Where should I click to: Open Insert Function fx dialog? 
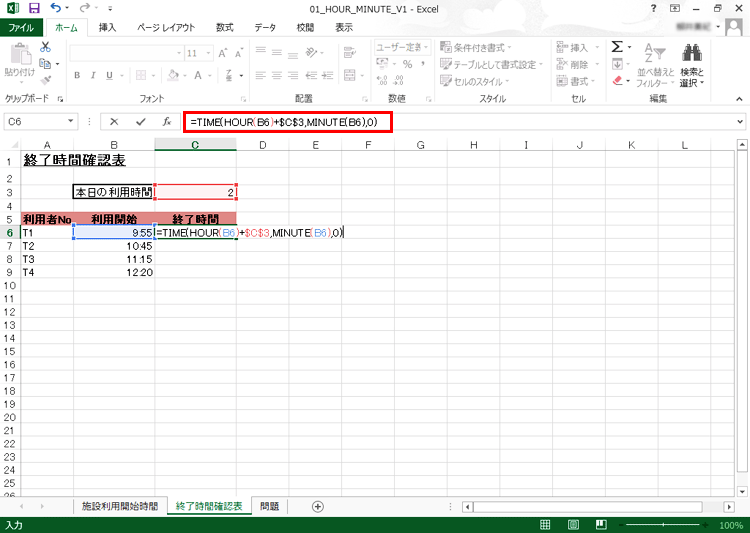(167, 122)
